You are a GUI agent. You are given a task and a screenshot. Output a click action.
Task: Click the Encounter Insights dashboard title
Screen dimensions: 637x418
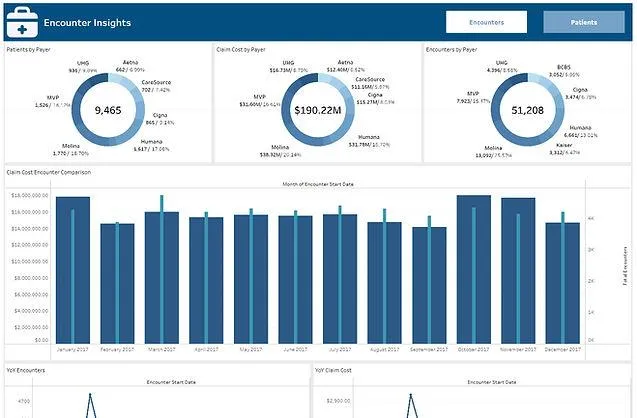pyautogui.click(x=87, y=23)
